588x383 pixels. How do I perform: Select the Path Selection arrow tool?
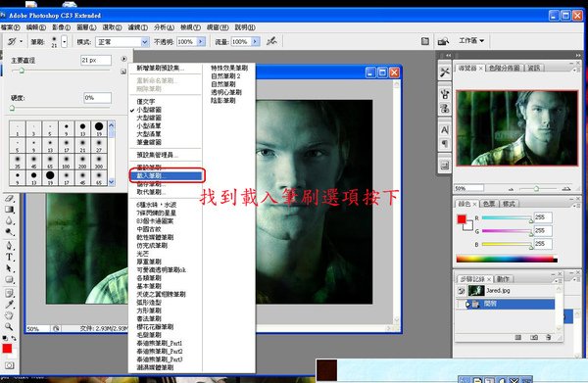[10, 268]
